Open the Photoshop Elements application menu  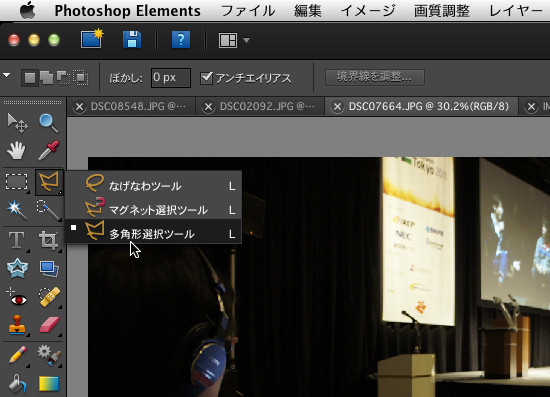tap(128, 11)
